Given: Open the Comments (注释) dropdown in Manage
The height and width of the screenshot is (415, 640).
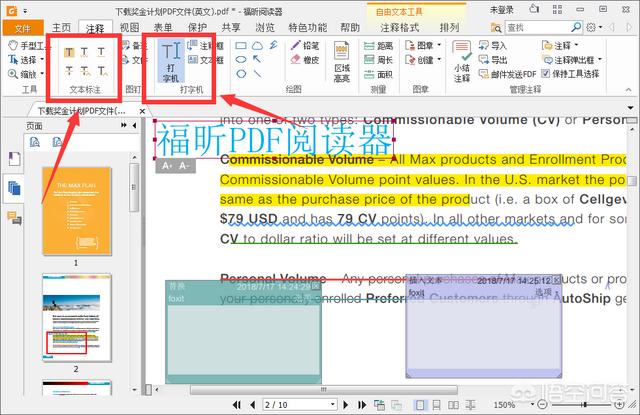Looking at the screenshot, I should (x=577, y=45).
